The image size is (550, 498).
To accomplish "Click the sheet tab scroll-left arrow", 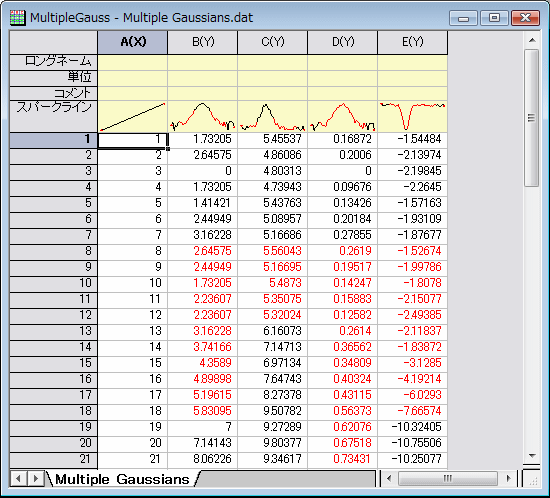I will tap(18, 479).
